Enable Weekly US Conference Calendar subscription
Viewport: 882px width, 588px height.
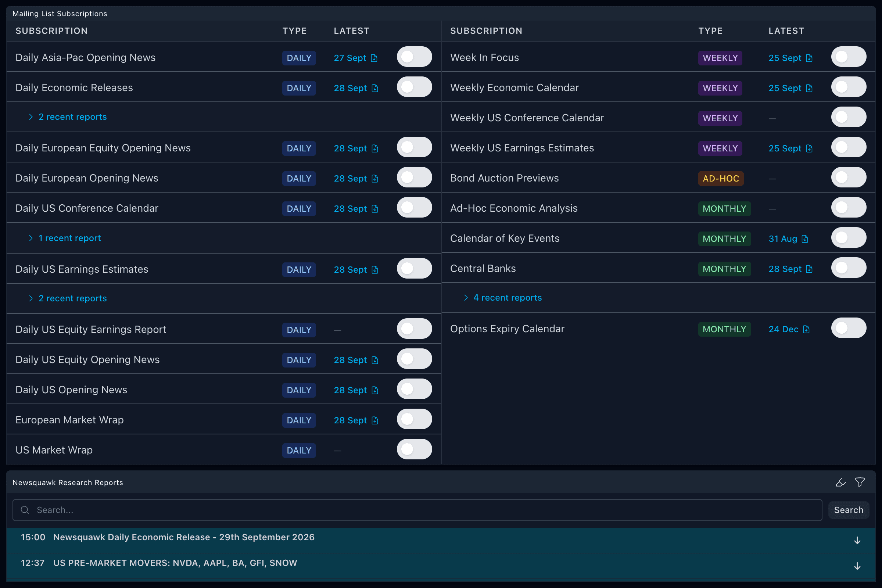click(x=849, y=117)
